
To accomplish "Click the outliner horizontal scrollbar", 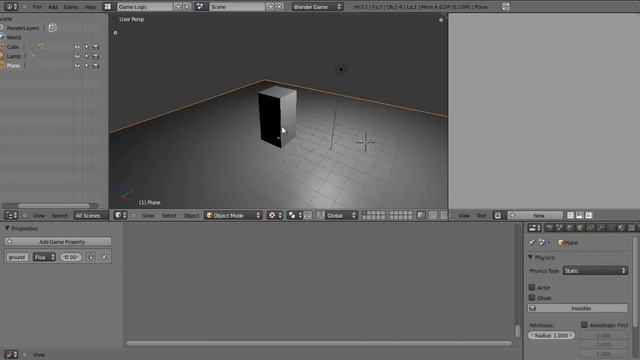I will [x=53, y=206].
